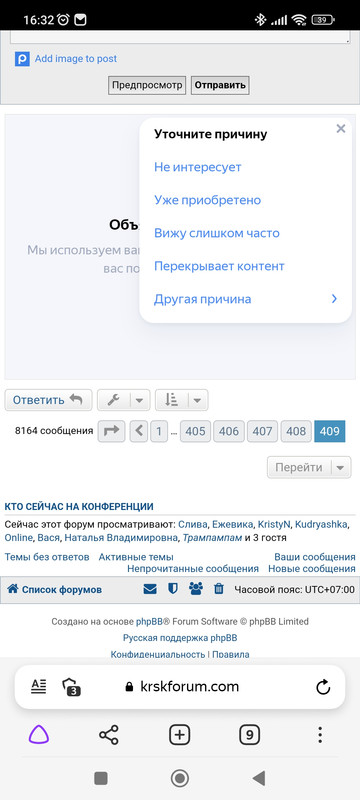Open user profile Слива

tap(193, 524)
